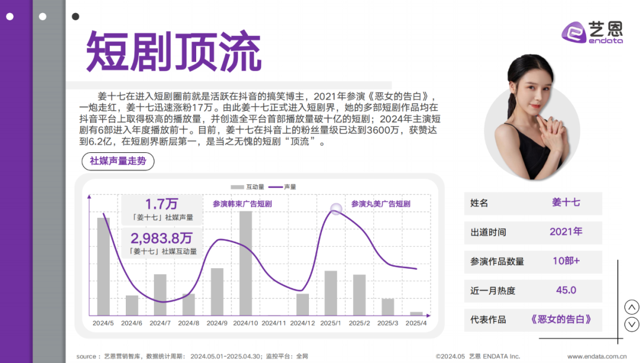
Task: Click the 「姜十七」社媒互动量 caption
Action: pos(162,251)
